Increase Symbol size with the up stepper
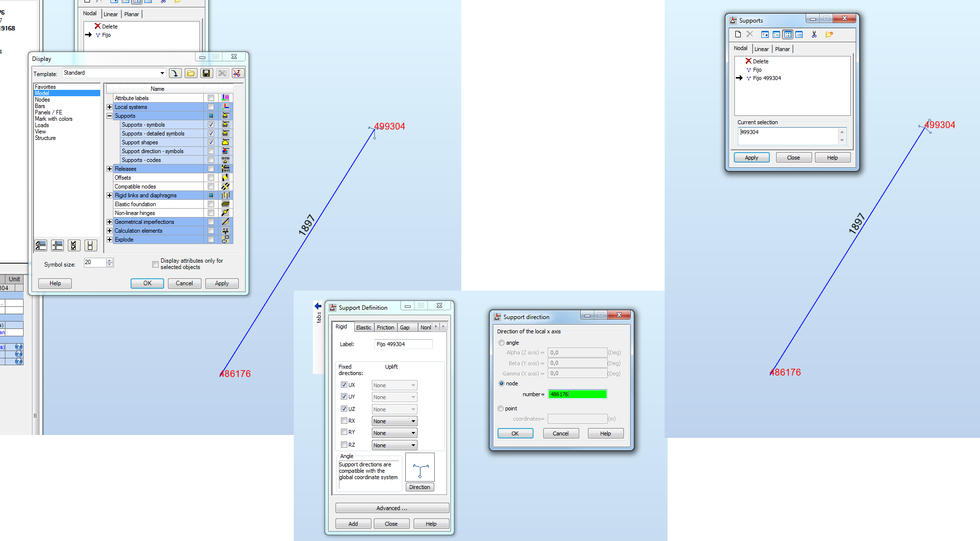Viewport: 980px width, 541px height. coord(110,260)
